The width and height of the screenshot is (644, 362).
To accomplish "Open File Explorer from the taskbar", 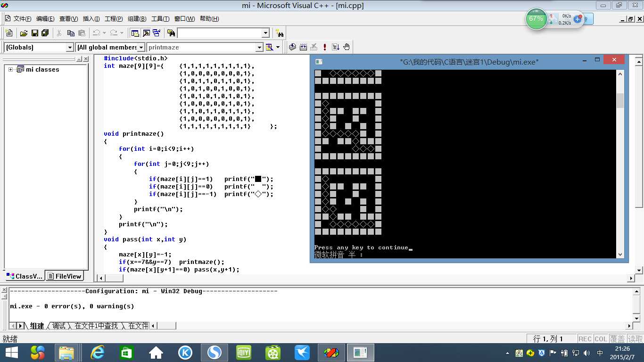I will coord(66,352).
